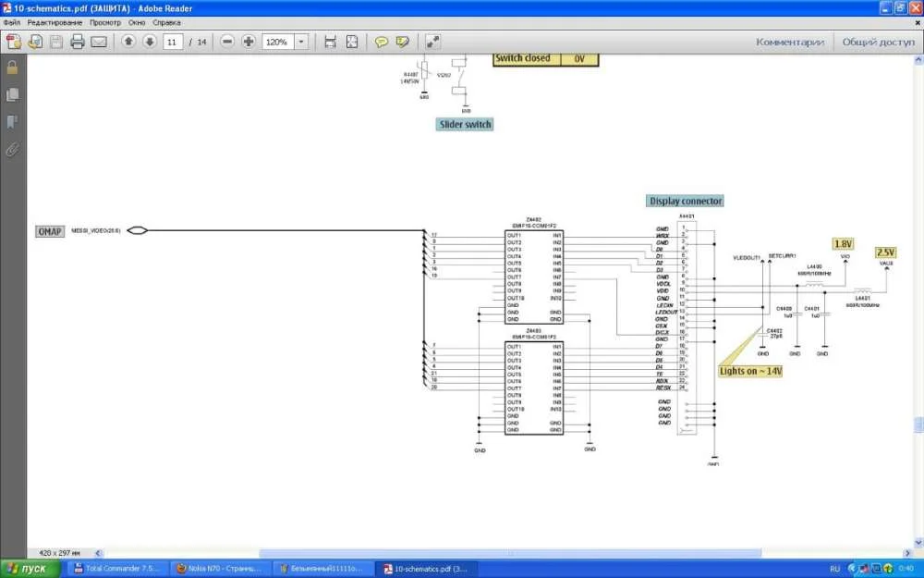Open the Просмотр menu
924x578 pixels.
click(x=104, y=21)
